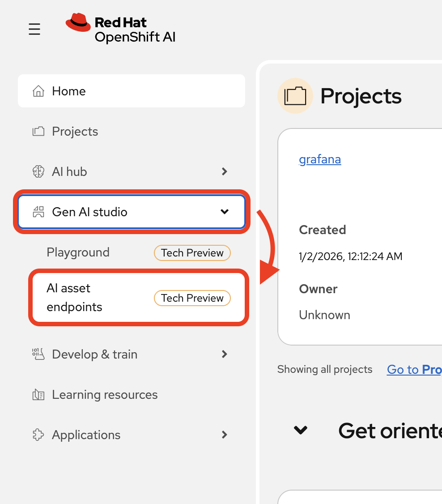
Task: Open Learning resources page
Action: 132,394
